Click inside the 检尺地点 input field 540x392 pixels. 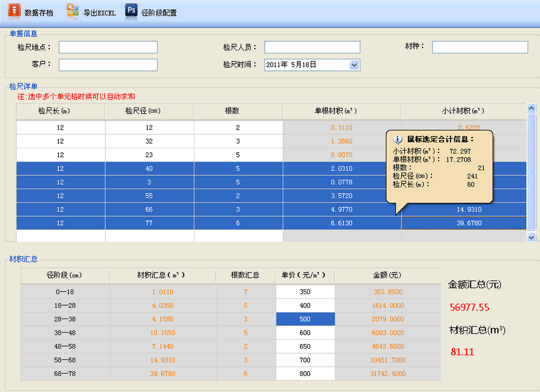click(x=108, y=47)
